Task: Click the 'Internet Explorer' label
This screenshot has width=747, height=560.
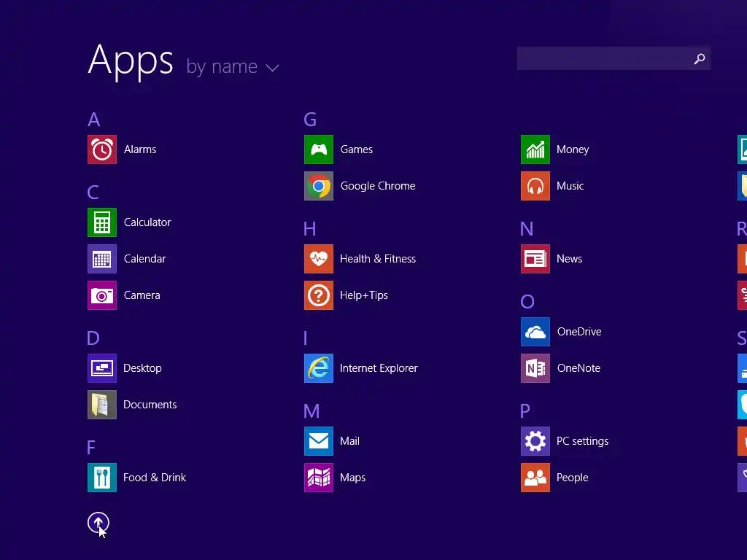Action: (379, 368)
